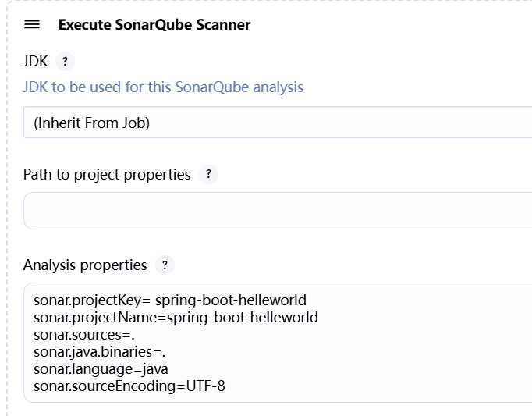Place cursor on the sonar.java.binaries line
The width and height of the screenshot is (532, 416).
(x=99, y=352)
